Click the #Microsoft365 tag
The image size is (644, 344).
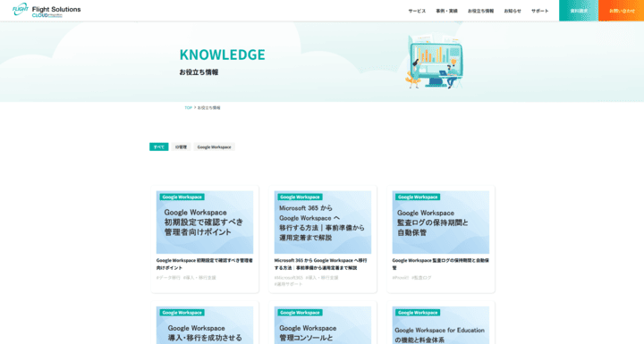[x=288, y=278]
